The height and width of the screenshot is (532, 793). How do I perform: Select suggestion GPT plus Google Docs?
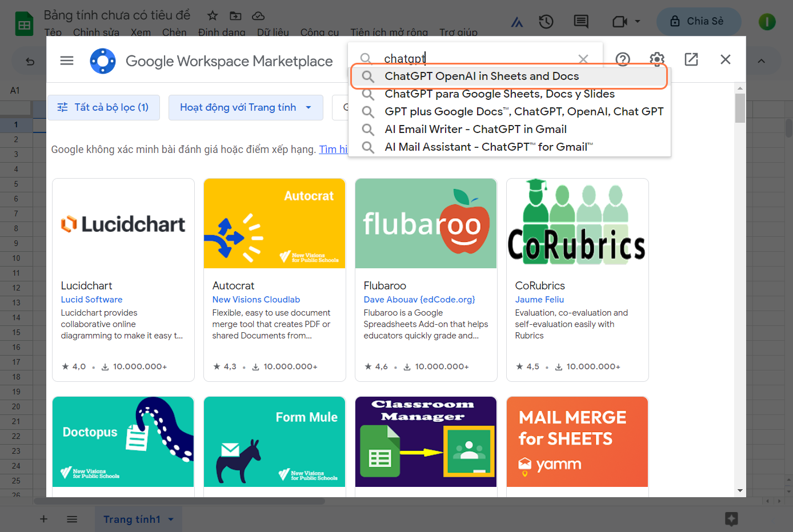509,111
